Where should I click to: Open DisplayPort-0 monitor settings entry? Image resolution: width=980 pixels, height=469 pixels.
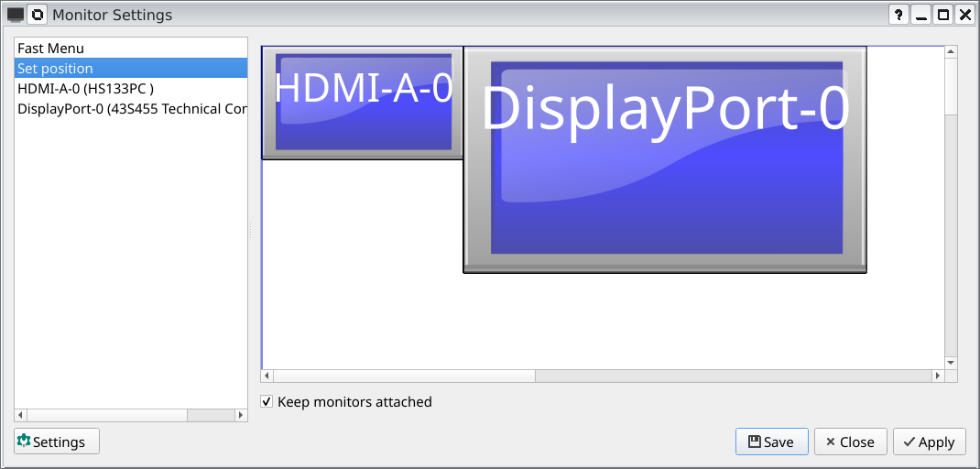131,109
